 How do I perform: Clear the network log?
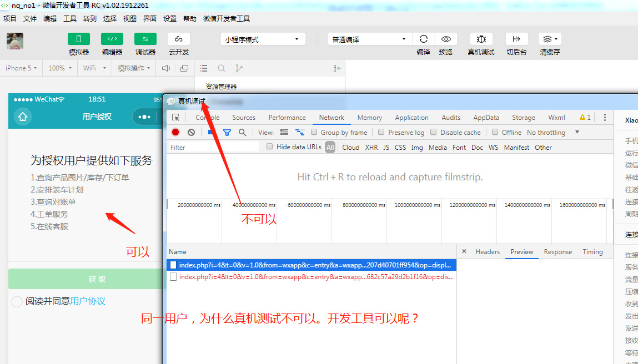(191, 132)
